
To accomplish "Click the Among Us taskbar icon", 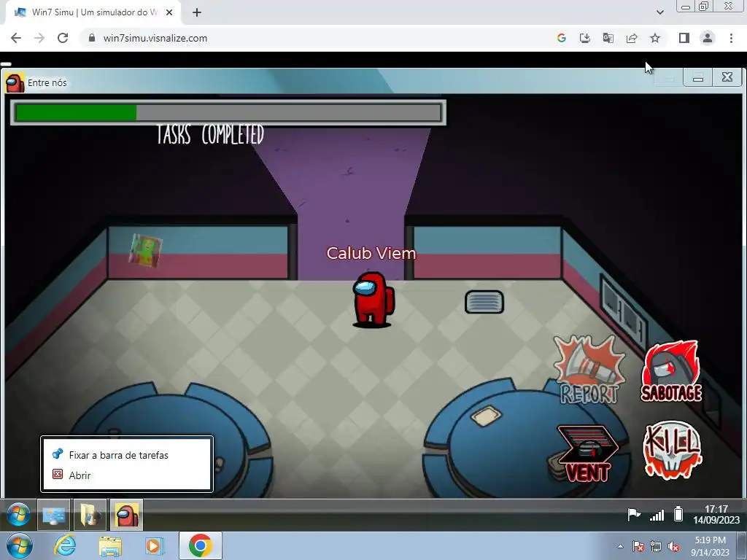I will 127,515.
